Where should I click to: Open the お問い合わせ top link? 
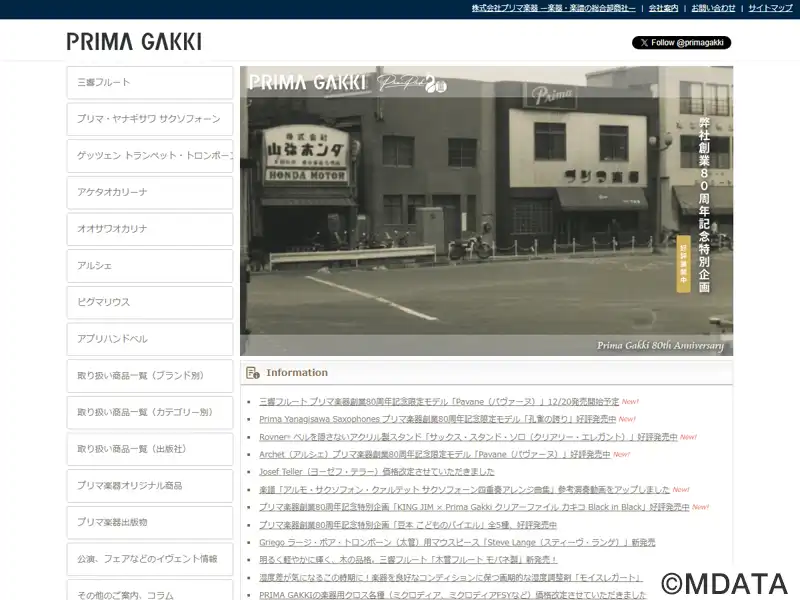coord(713,8)
